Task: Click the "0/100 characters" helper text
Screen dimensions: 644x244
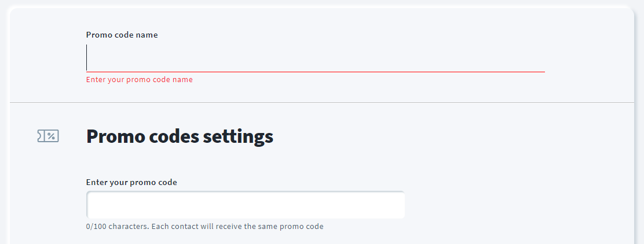Action: pyautogui.click(x=117, y=227)
